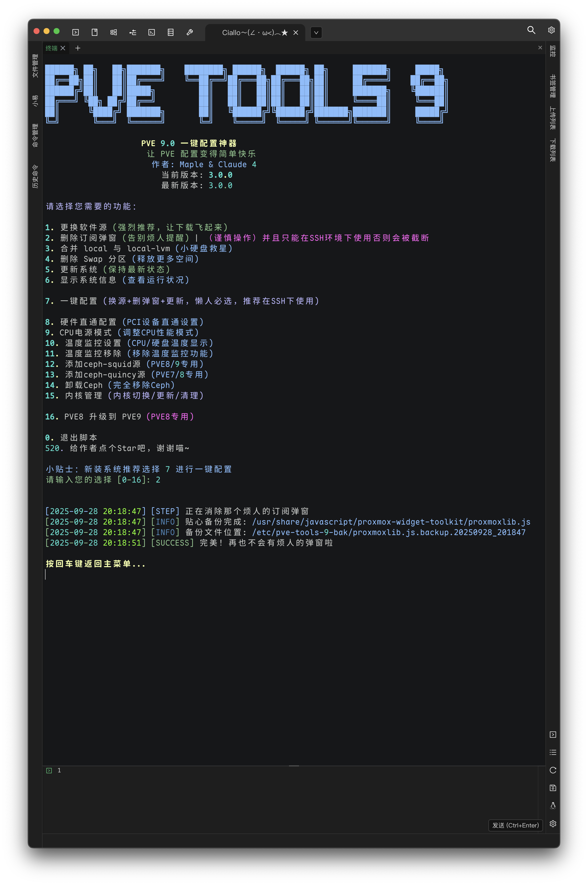The image size is (588, 885).
Task: Click the '作者: Maple & Claude 4' line
Action: [204, 165]
